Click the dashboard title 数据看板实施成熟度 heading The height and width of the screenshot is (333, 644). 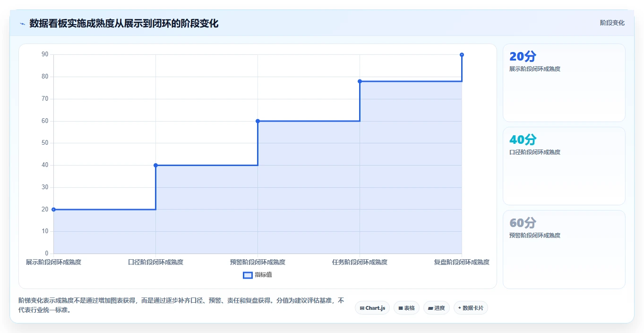124,23
